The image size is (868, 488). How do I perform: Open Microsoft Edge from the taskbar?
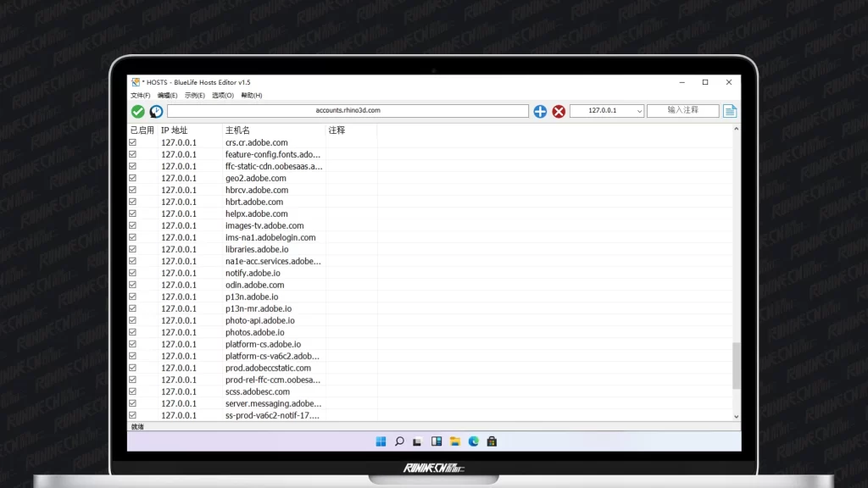click(474, 441)
